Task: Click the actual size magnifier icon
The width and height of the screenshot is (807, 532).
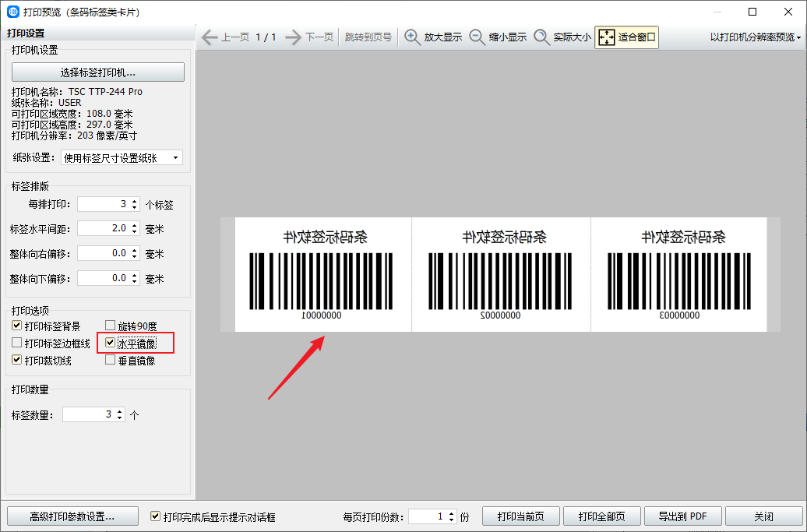Action: click(x=541, y=37)
